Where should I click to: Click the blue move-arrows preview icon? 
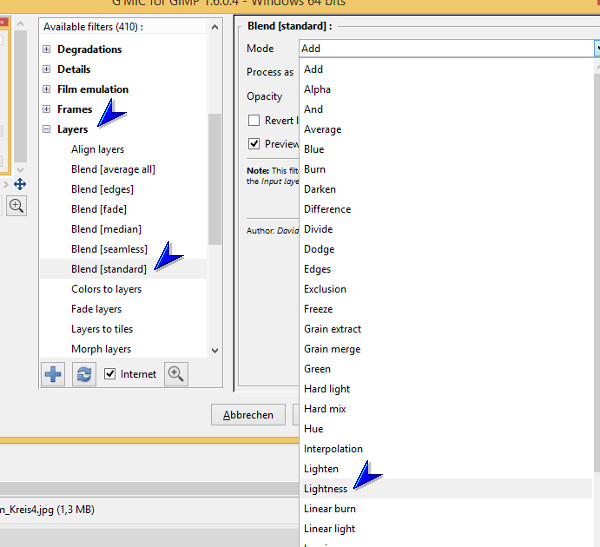click(x=20, y=184)
